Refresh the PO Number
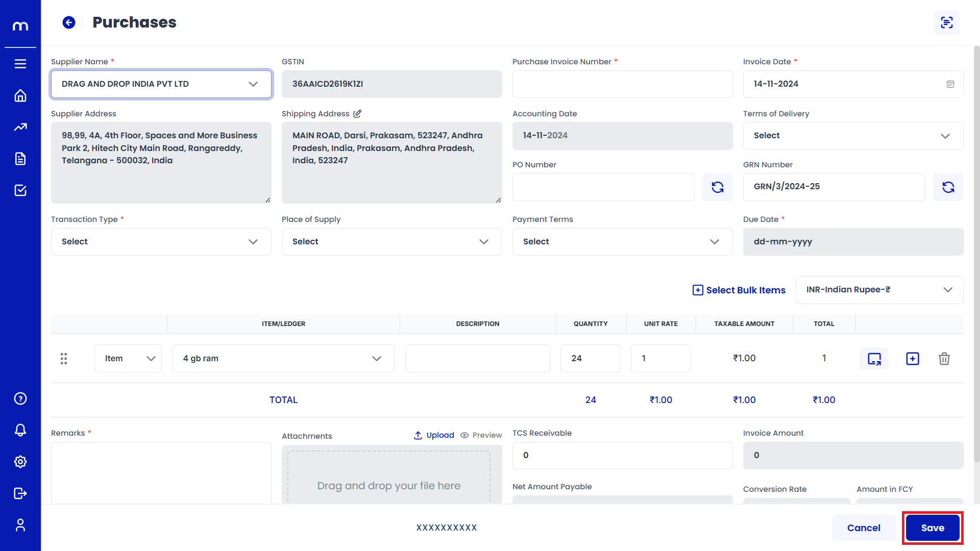 [x=717, y=187]
